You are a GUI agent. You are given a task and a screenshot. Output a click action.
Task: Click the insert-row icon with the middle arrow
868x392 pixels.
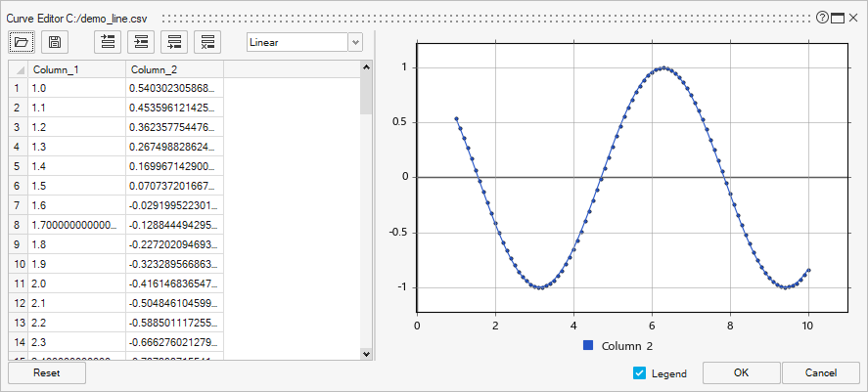point(142,42)
